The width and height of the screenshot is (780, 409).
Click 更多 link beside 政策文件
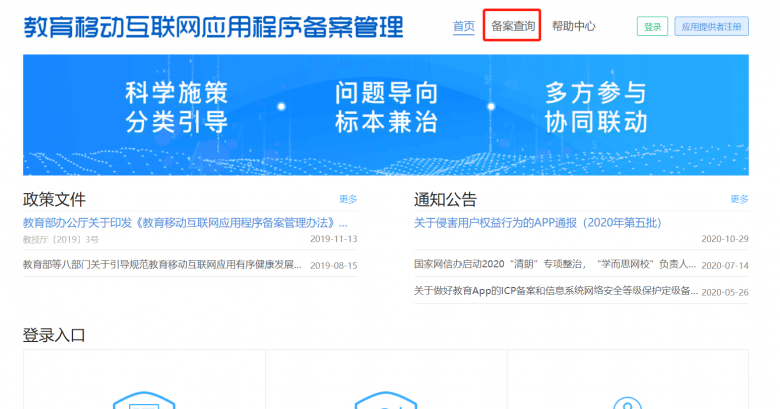pos(348,199)
